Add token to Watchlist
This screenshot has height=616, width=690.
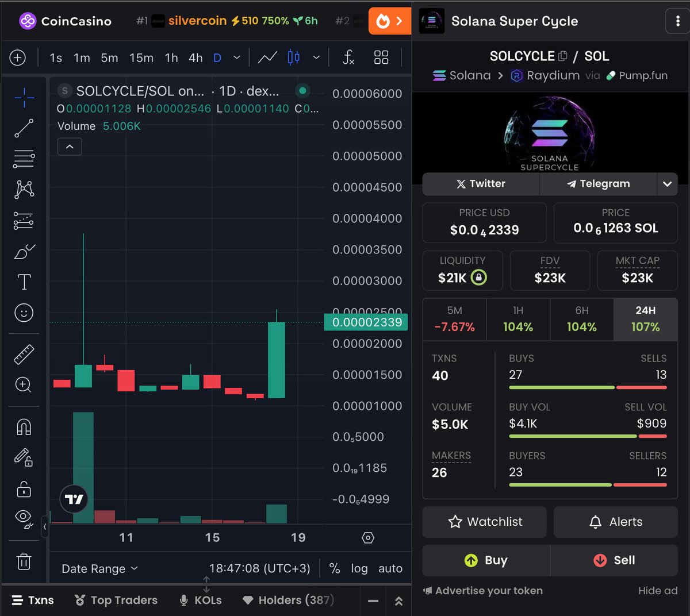click(484, 522)
